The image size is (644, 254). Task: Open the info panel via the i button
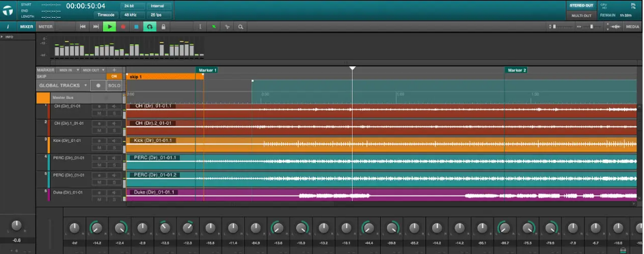(8, 27)
